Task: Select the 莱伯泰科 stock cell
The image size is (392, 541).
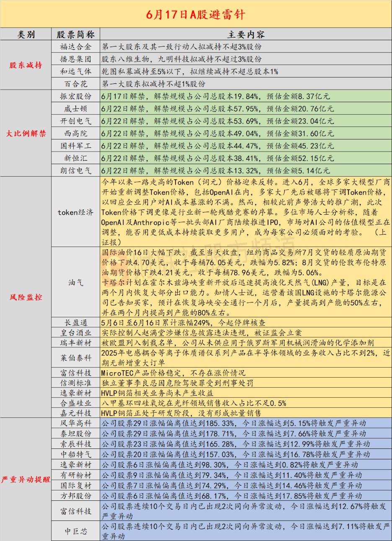Action: tap(76, 358)
